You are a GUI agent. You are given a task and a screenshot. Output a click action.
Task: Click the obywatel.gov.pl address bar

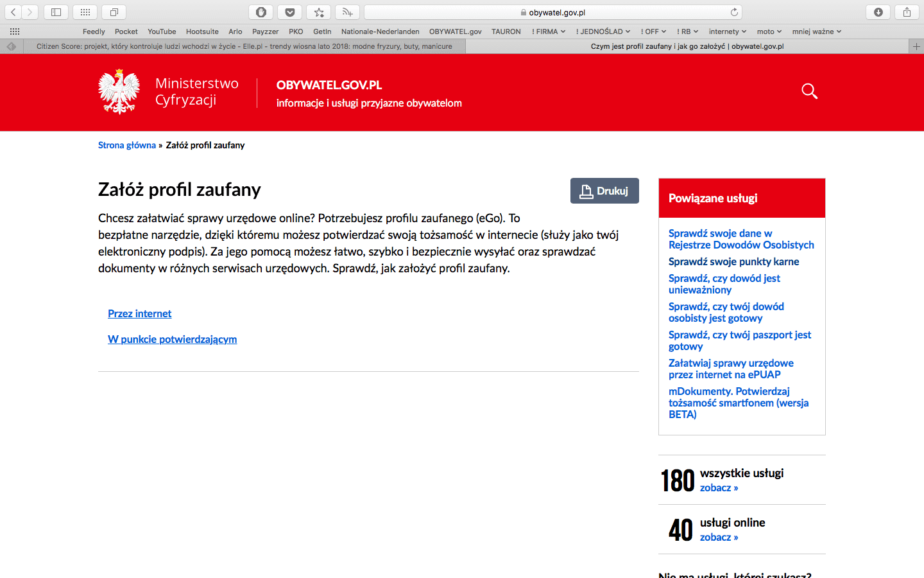(556, 12)
